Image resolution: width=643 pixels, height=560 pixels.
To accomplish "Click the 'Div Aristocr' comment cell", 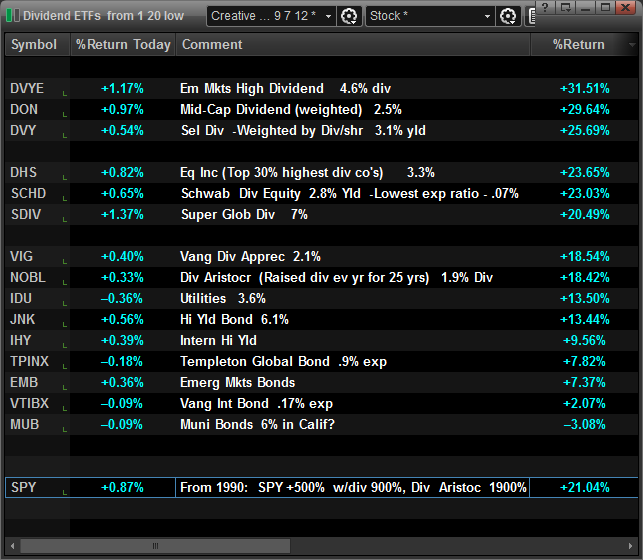I will pos(353,278).
